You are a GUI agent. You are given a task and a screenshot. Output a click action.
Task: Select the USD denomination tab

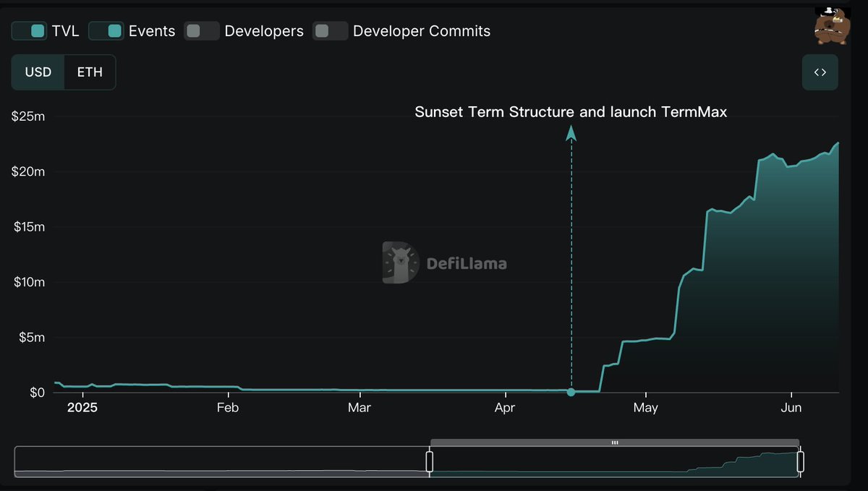[38, 72]
